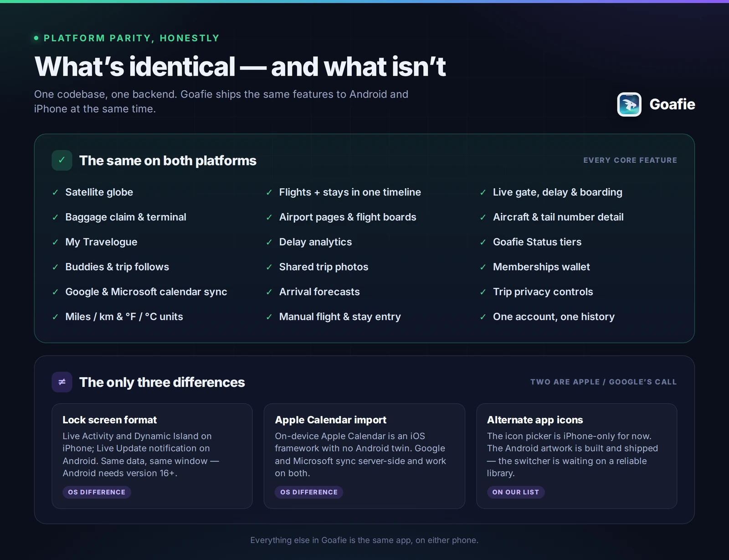Select the 'Flights + stays in one timeline' text

[350, 192]
